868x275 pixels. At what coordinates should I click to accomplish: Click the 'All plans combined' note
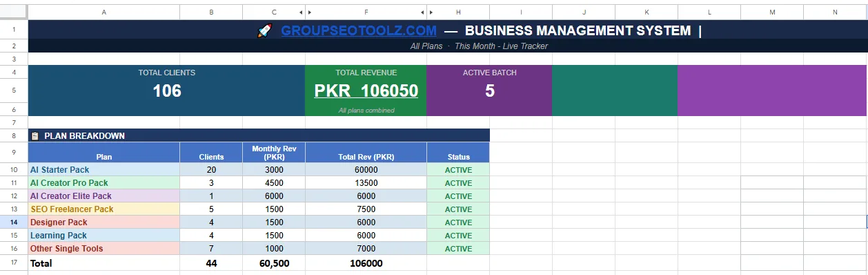366,110
